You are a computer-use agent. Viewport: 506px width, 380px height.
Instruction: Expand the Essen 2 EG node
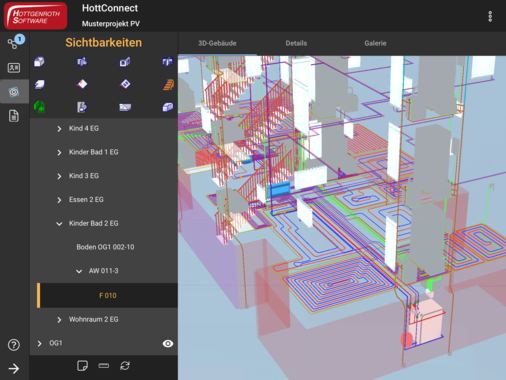tap(59, 200)
